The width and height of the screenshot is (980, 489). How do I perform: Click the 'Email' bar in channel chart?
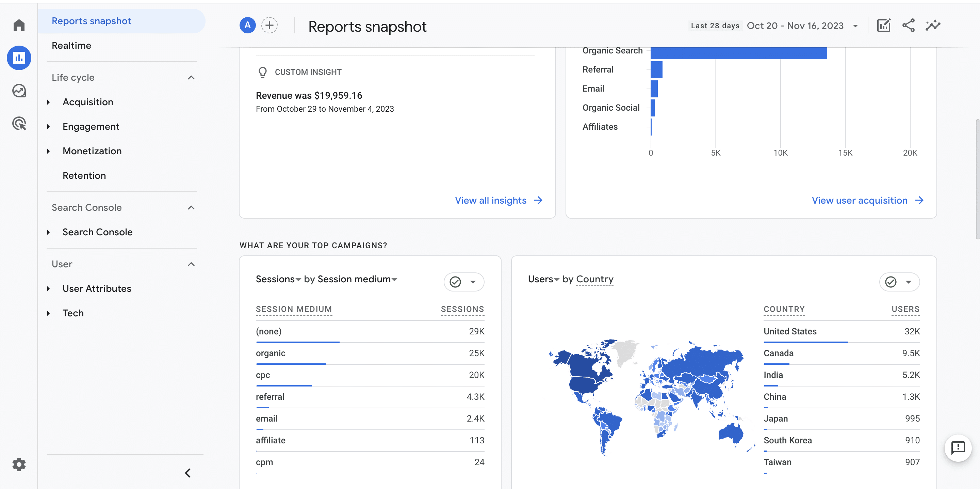pos(654,89)
